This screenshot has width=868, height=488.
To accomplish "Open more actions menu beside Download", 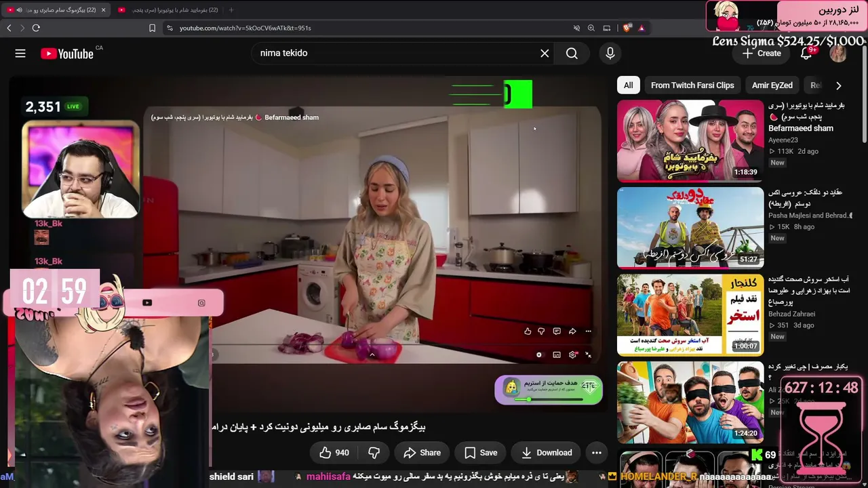I will [x=597, y=453].
